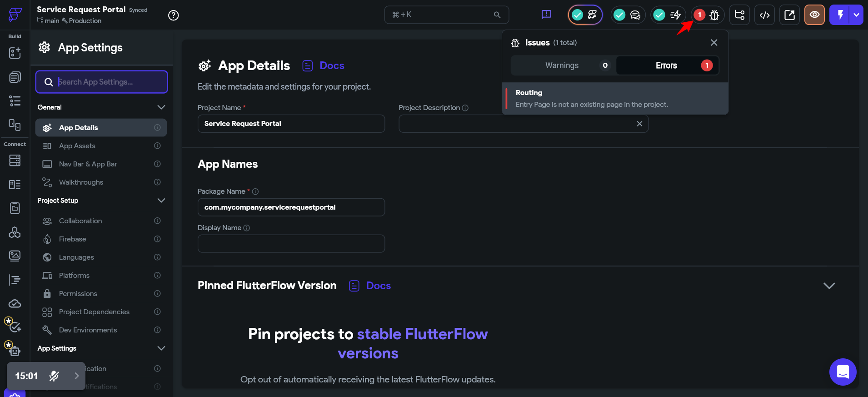Open the Storyboard icon in sidebar
868x397 pixels.
(x=15, y=125)
